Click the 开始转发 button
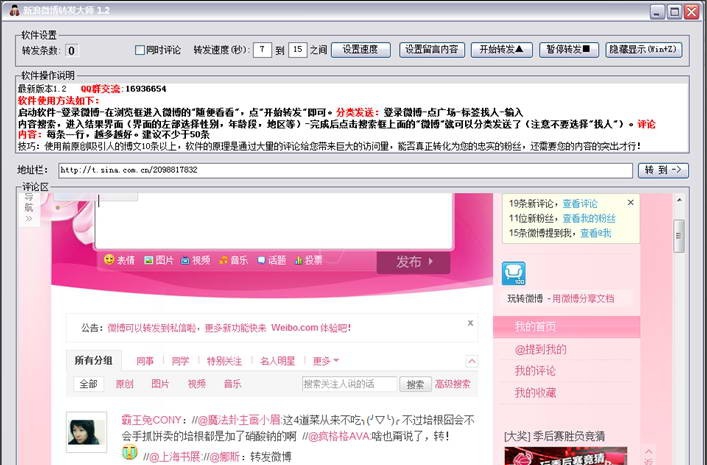 pos(501,50)
